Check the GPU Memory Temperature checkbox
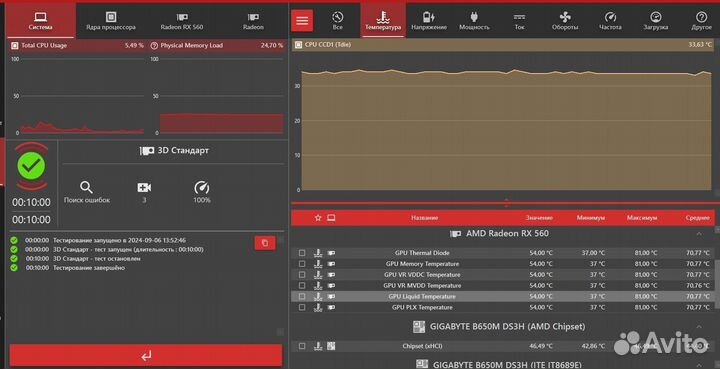Viewport: 720px width, 369px height. click(302, 264)
